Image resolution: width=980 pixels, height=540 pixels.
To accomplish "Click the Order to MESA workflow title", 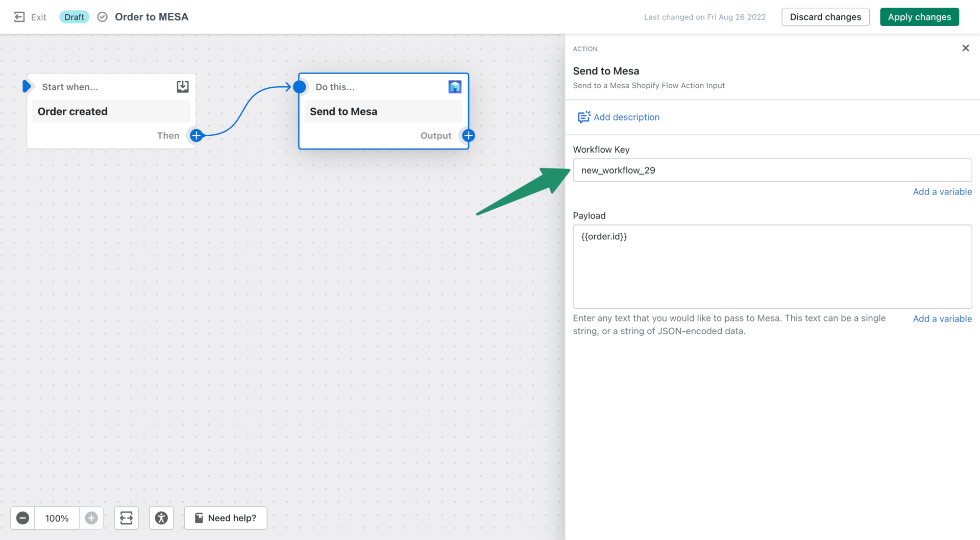I will click(x=151, y=16).
